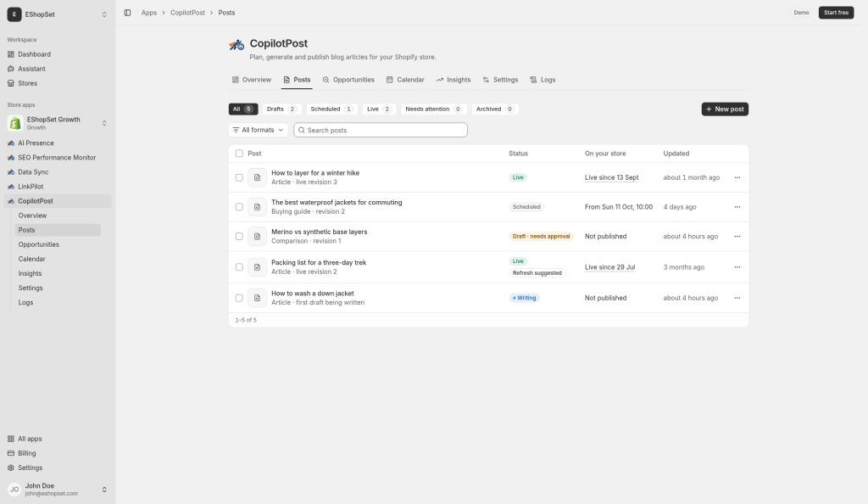This screenshot has width=868, height=504.
Task: Click the Refresh suggested badge
Action: coord(537,273)
